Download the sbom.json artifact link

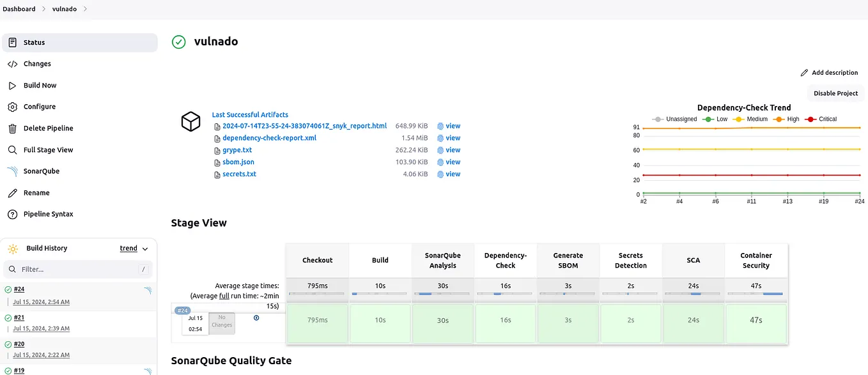coord(237,162)
